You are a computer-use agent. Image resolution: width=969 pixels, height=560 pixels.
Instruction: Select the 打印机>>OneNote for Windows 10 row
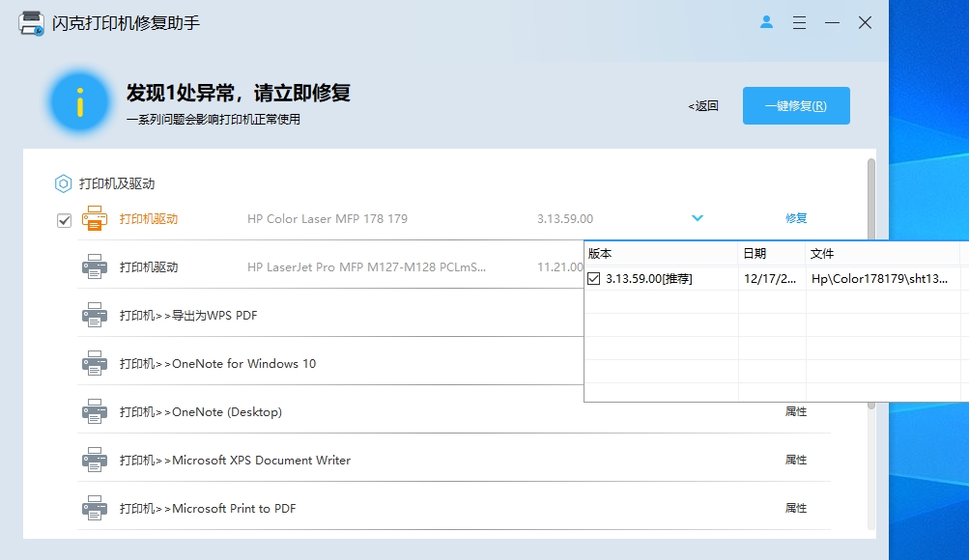(x=330, y=363)
